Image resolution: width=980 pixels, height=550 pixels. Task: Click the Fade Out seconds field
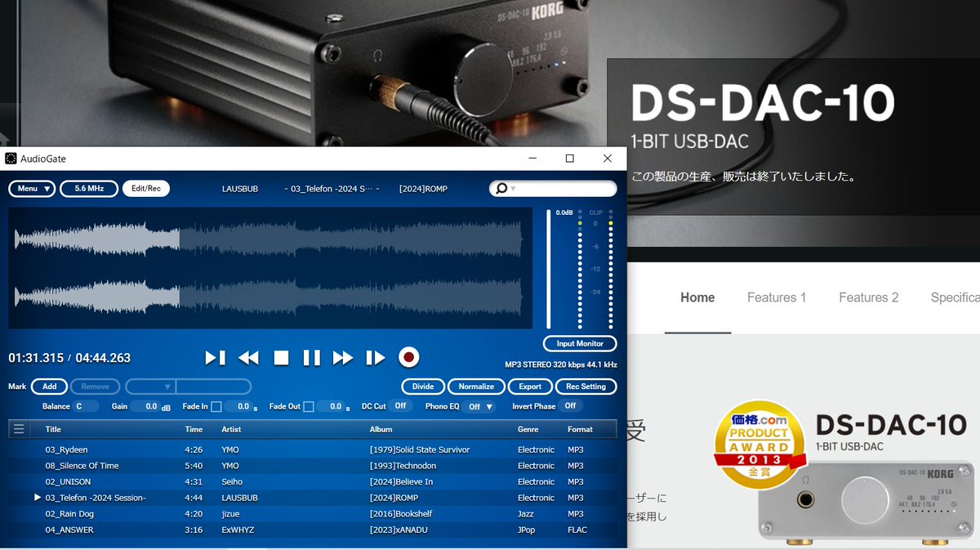(330, 406)
